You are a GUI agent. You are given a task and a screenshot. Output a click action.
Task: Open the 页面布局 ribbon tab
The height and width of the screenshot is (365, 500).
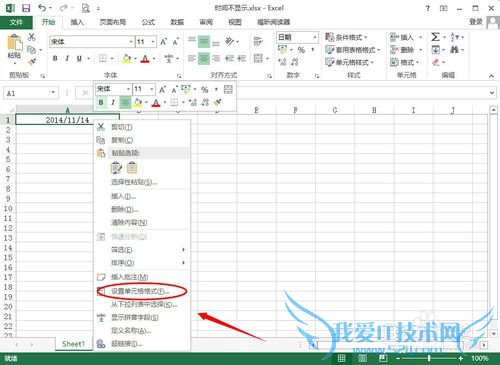coord(113,22)
